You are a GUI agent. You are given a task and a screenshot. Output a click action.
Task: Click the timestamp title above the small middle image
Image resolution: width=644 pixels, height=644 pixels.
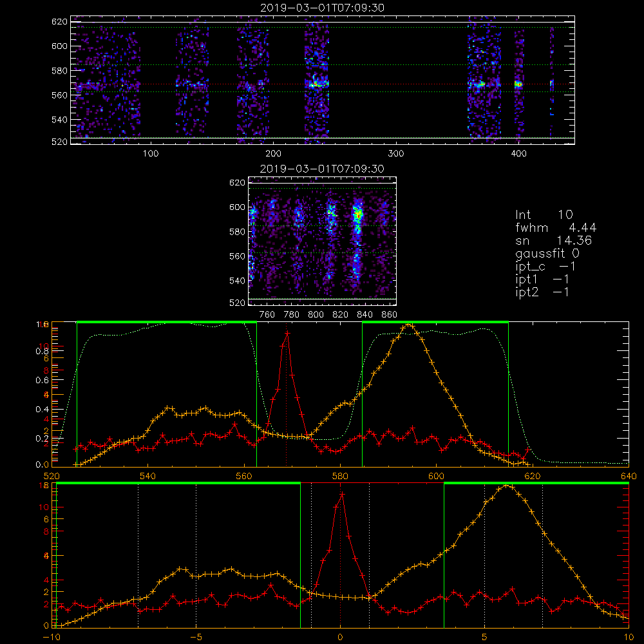coord(323,169)
